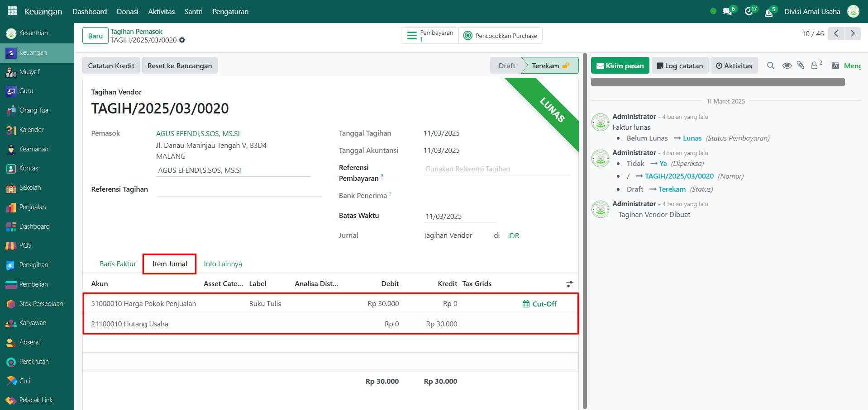This screenshot has width=868, height=410.
Task: Open conversations chat icon in top bar
Action: click(727, 11)
